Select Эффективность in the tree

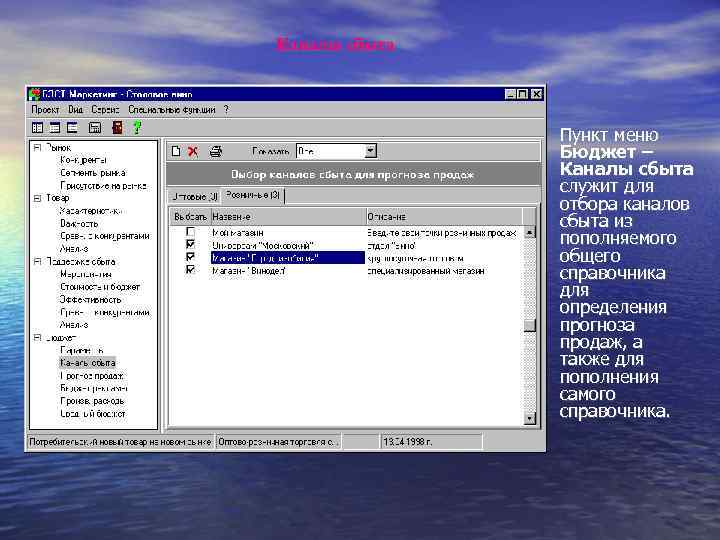90,299
